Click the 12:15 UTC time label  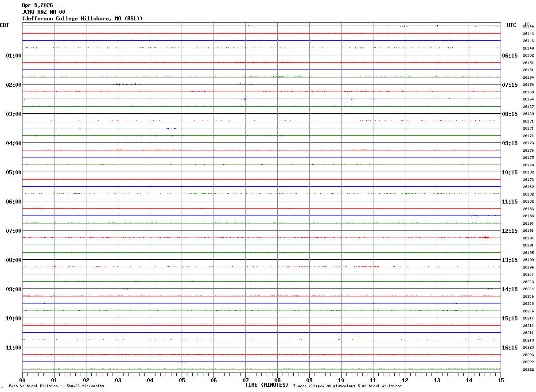tap(510, 231)
